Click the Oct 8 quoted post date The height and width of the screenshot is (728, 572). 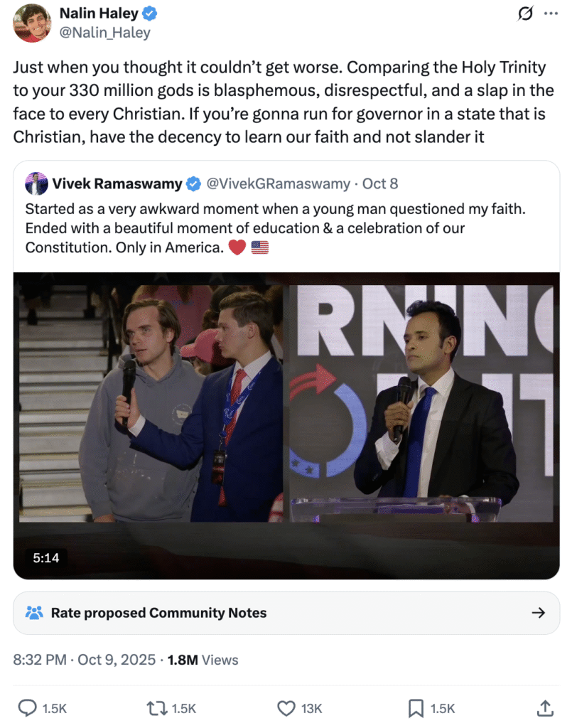point(380,184)
